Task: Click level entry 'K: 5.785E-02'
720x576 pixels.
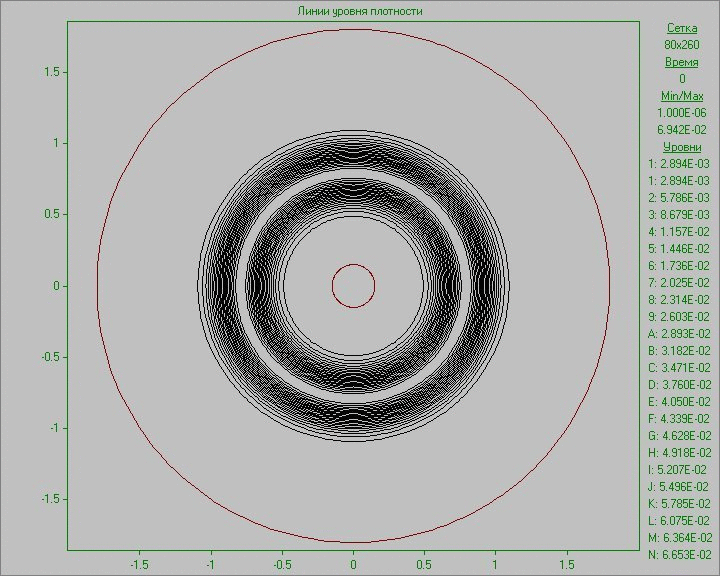Action: [x=680, y=504]
